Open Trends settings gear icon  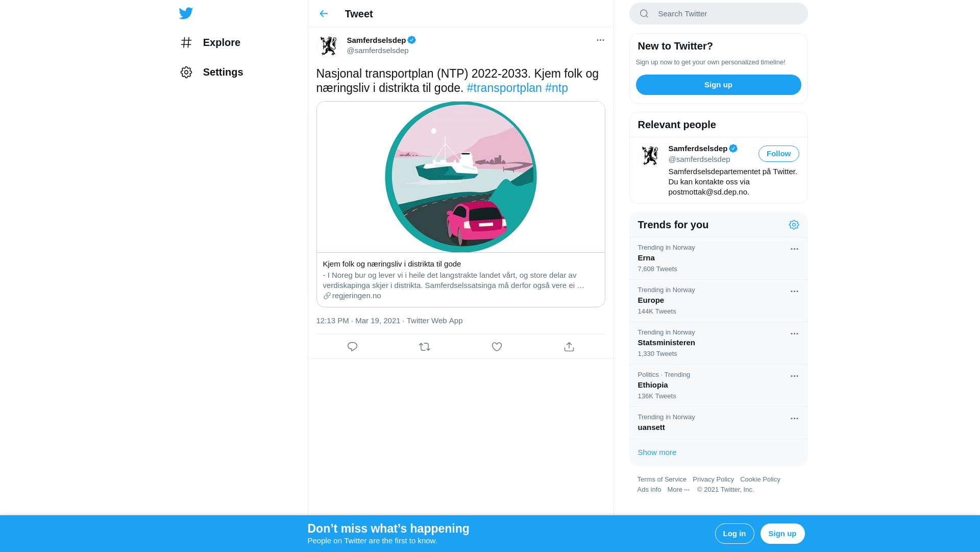tap(794, 225)
